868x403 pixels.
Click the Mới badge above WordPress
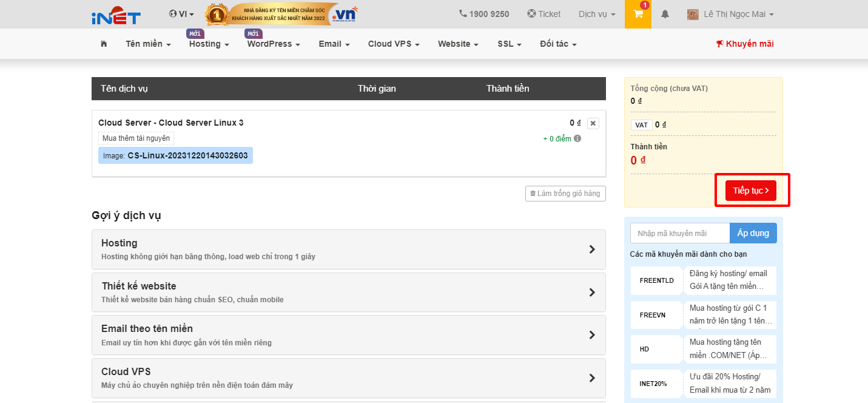(x=254, y=33)
